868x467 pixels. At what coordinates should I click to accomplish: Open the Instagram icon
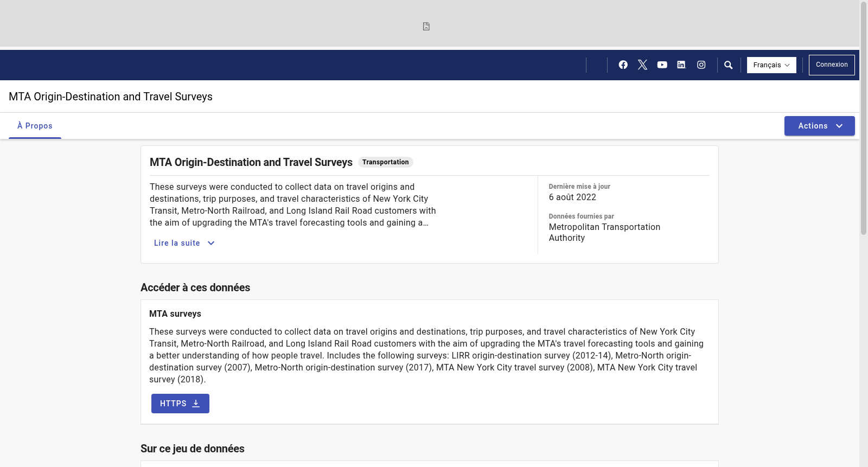(x=701, y=65)
